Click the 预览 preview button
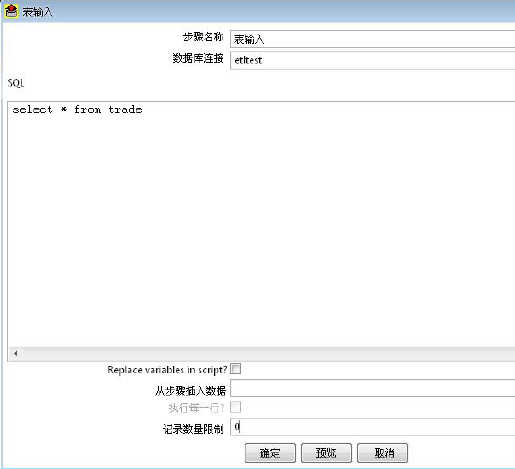 point(326,453)
